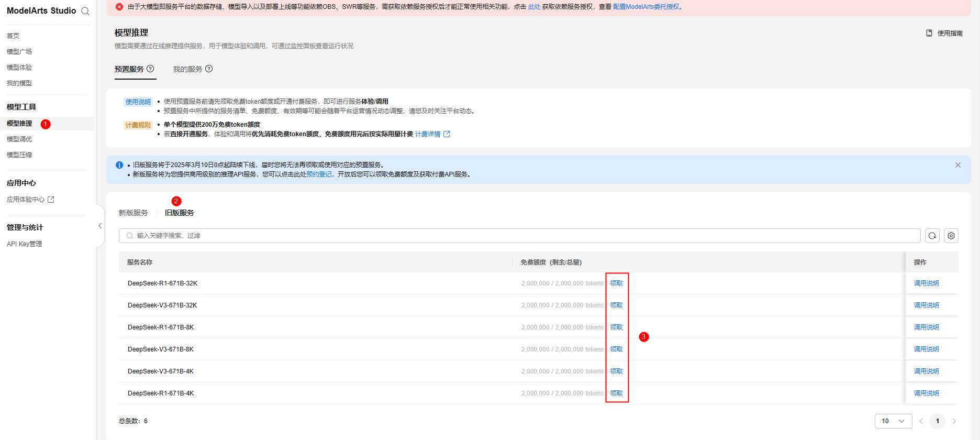Open 调用说明 for DeepSeek-R1-671B-4K
The height and width of the screenshot is (440, 980).
[927, 393]
